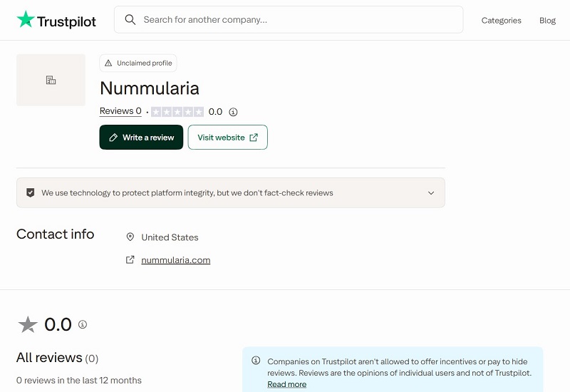Screen dimensions: 570x392
Task: Search for another company field
Action: pyautogui.click(x=289, y=20)
